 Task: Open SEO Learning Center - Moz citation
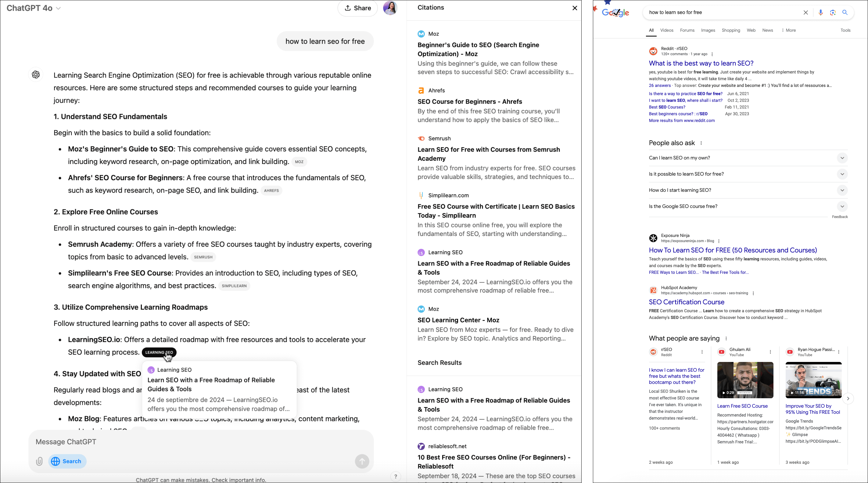(x=458, y=320)
